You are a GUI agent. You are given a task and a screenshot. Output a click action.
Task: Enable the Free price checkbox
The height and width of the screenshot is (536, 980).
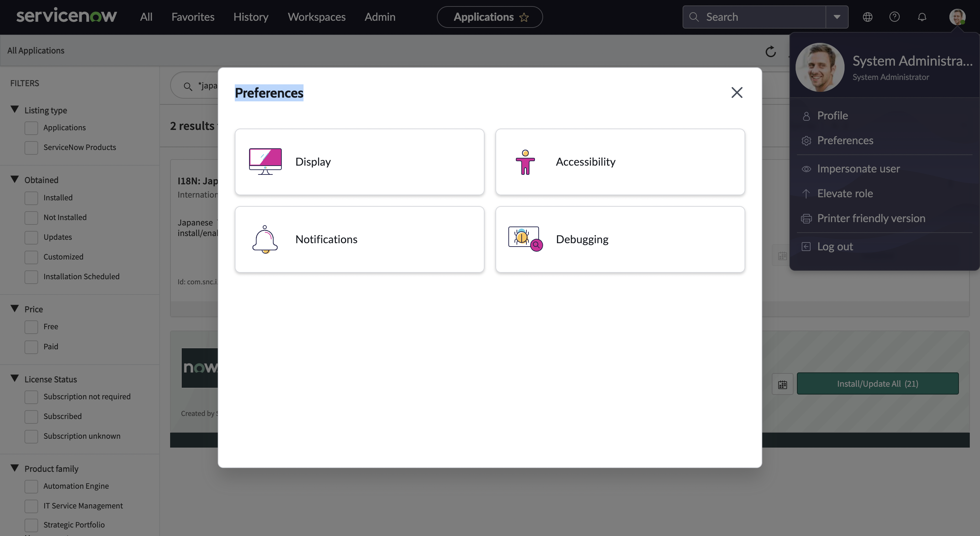[31, 327]
